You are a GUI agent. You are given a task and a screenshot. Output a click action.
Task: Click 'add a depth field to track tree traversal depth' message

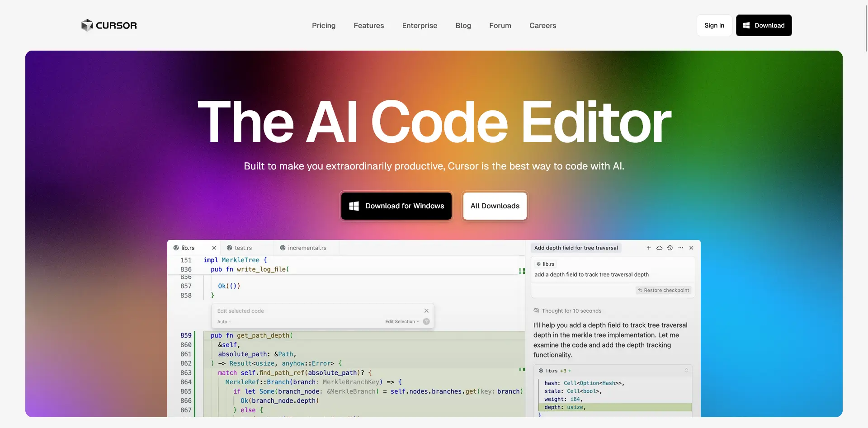tap(591, 275)
